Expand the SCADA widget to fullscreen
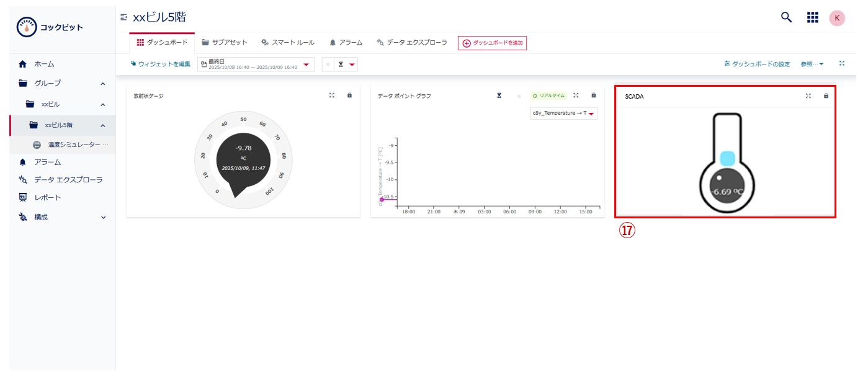This screenshot has width=868, height=374. (808, 96)
